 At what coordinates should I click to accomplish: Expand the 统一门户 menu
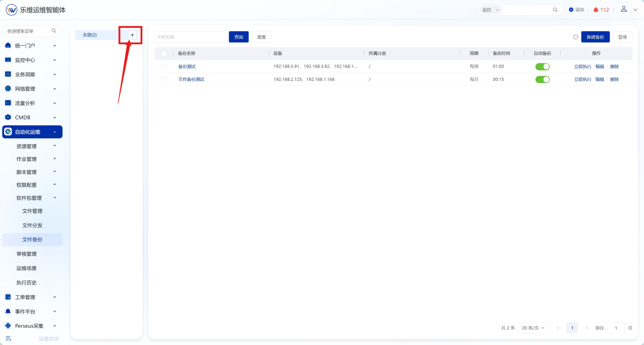(54, 46)
